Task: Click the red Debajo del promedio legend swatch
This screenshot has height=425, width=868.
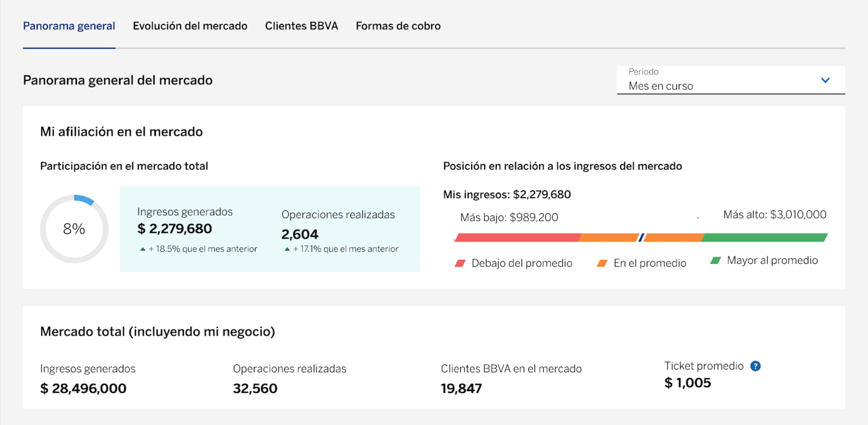Action: (x=460, y=263)
